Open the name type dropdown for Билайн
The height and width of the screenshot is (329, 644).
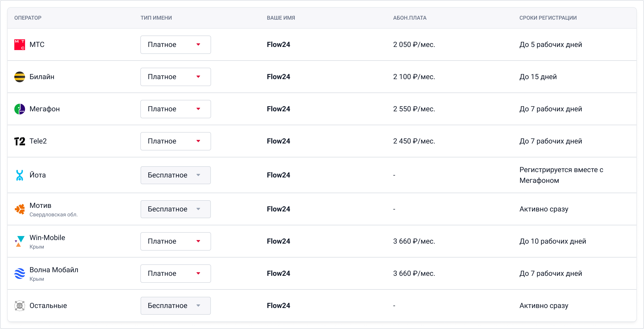click(x=176, y=77)
